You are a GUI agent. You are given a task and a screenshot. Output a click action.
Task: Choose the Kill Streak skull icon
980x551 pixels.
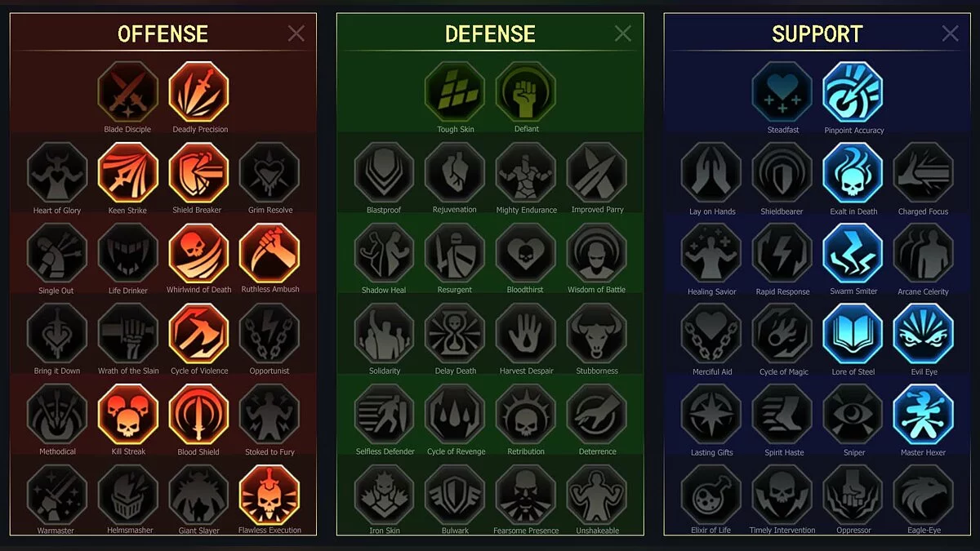tap(128, 414)
